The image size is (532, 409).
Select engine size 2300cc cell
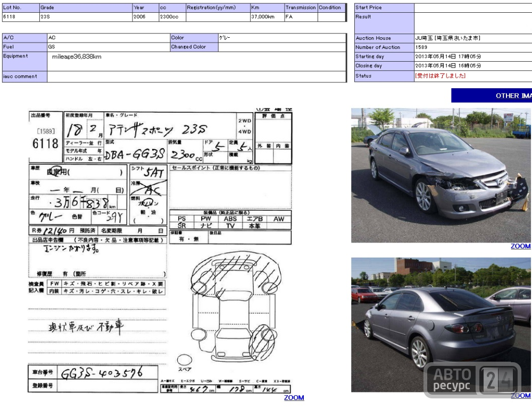[x=172, y=17]
